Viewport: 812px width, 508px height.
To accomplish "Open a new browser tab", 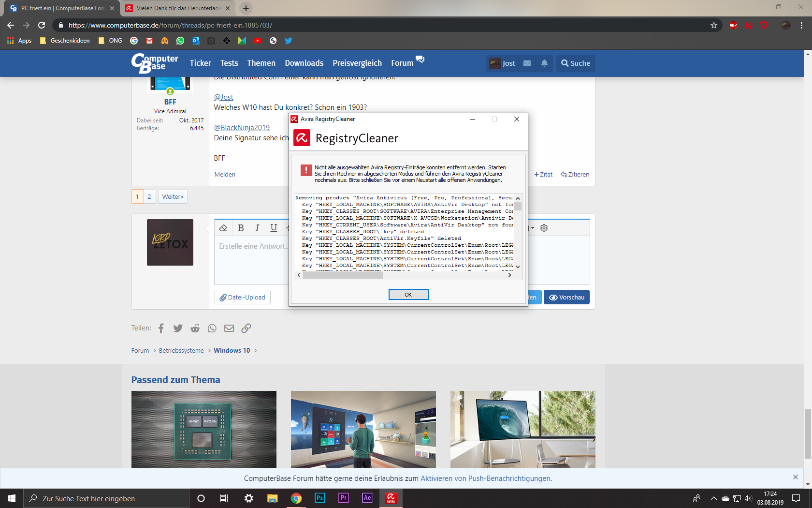I will tap(246, 8).
